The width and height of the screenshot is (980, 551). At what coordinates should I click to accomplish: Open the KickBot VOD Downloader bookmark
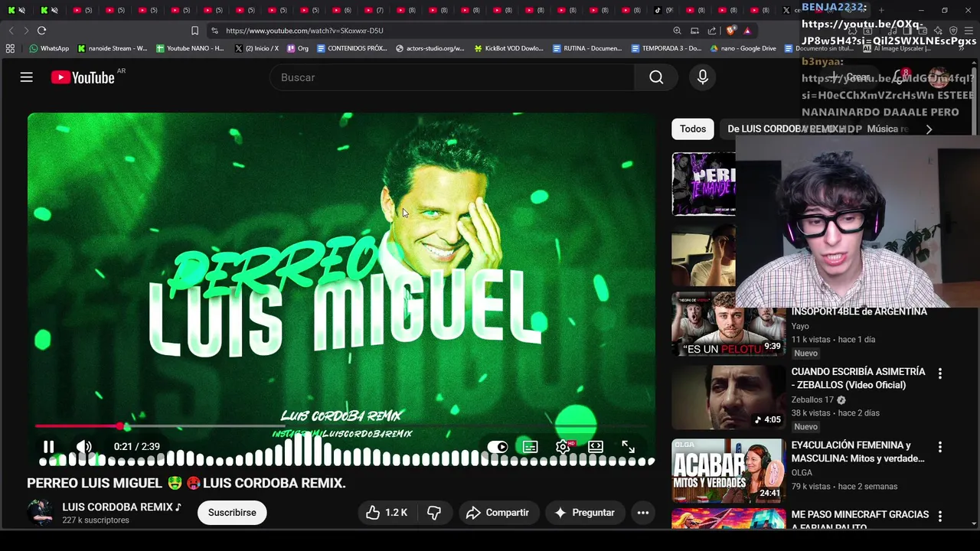509,48
